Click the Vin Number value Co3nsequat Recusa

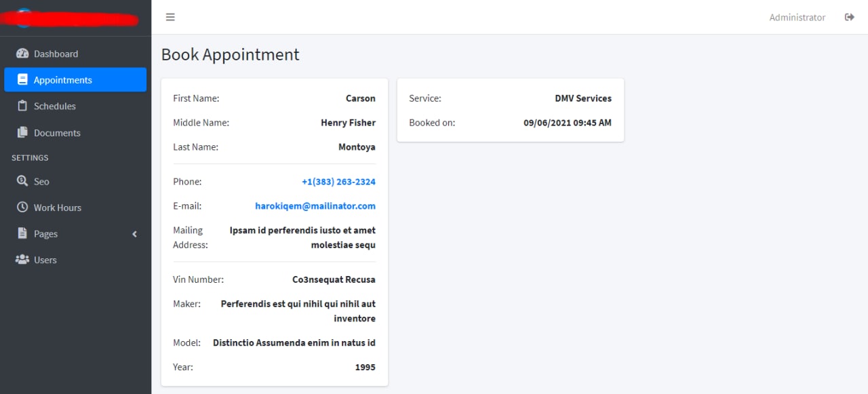[x=334, y=279]
